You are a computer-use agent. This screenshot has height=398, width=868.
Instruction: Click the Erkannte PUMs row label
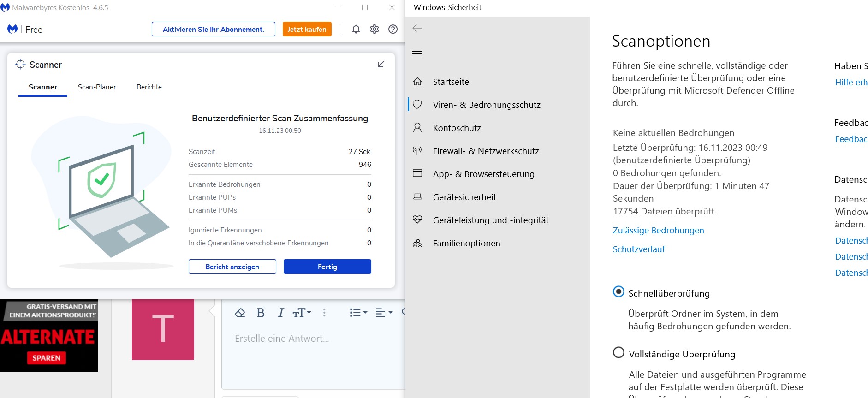coord(213,210)
